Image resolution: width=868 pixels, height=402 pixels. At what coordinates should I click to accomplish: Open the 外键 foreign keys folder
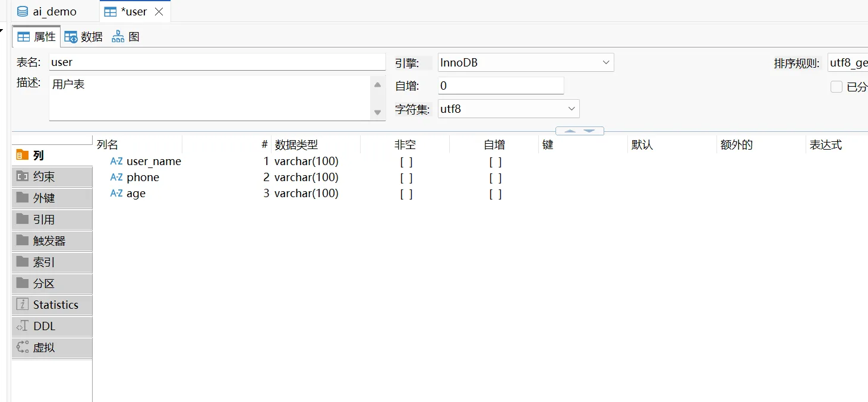52,198
